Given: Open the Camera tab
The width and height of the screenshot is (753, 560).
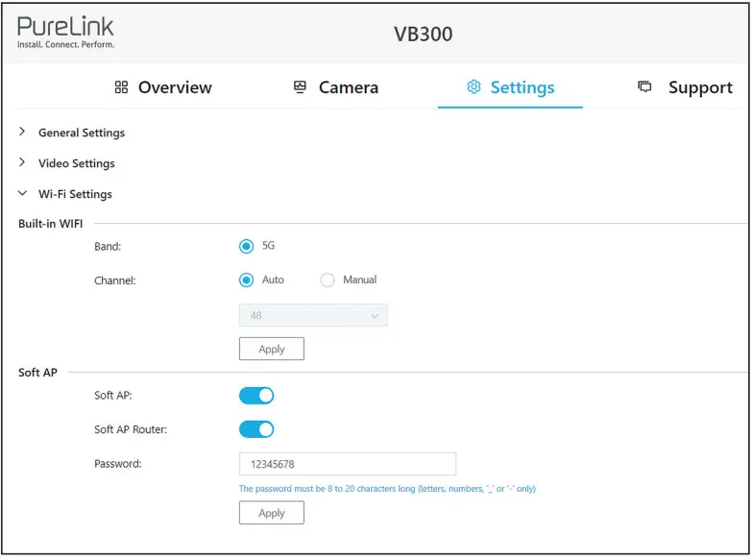Looking at the screenshot, I should click(348, 87).
